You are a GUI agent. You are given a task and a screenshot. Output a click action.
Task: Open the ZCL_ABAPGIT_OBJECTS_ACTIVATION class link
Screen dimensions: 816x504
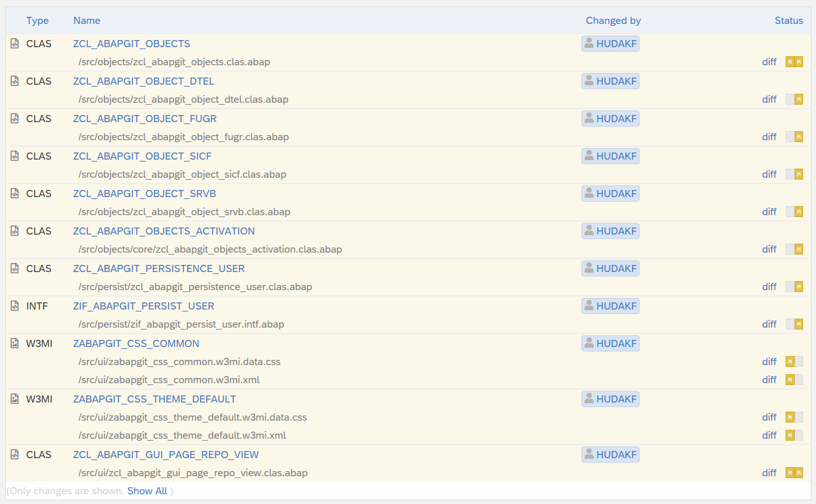(x=164, y=231)
